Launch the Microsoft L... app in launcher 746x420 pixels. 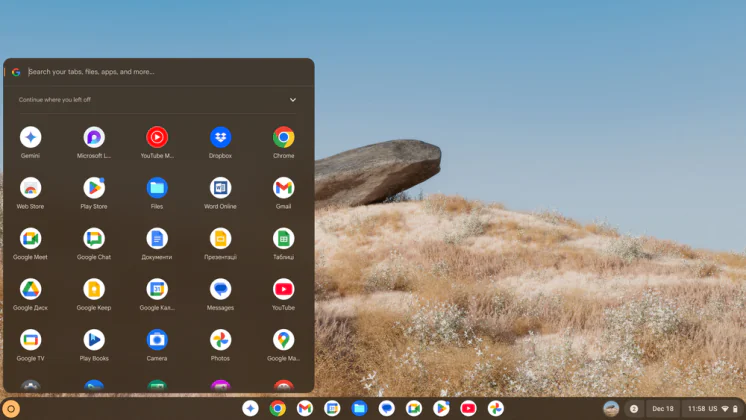94,137
